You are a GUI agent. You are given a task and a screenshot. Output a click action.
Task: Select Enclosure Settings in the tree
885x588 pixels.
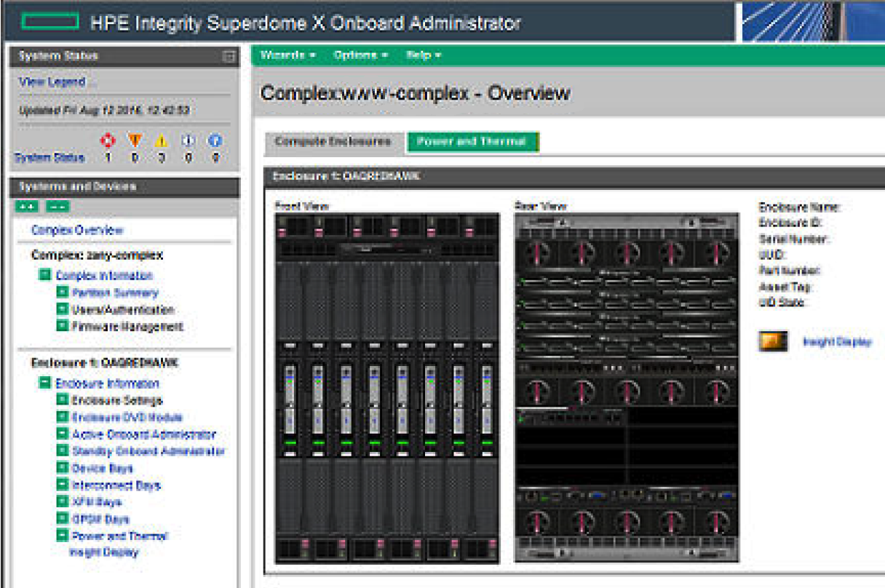[117, 400]
